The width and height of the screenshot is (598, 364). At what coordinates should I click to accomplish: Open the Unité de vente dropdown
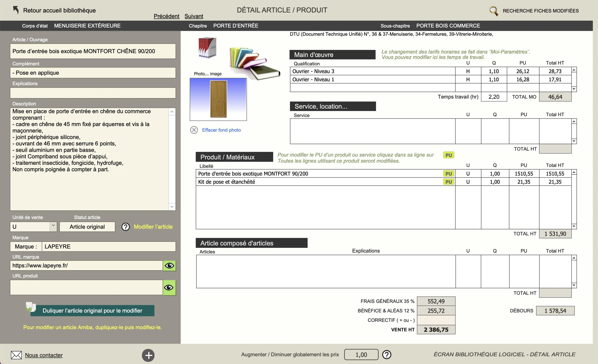pos(53,226)
